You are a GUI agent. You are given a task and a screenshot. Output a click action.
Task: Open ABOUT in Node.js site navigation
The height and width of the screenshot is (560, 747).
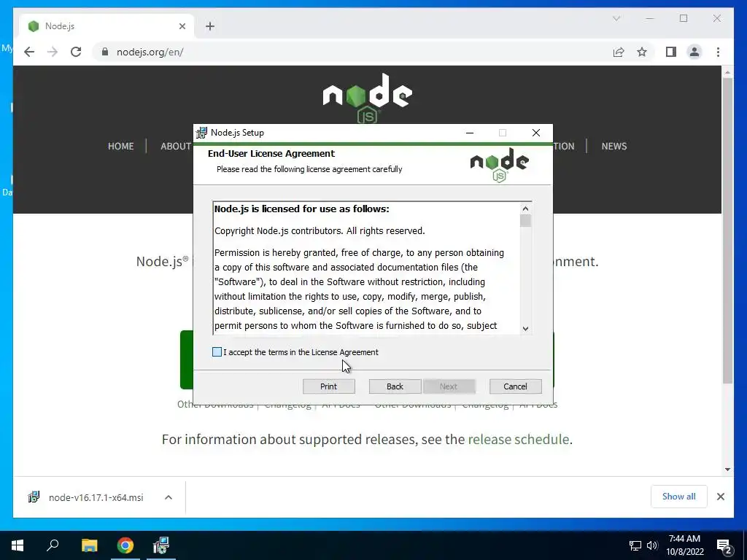(176, 146)
